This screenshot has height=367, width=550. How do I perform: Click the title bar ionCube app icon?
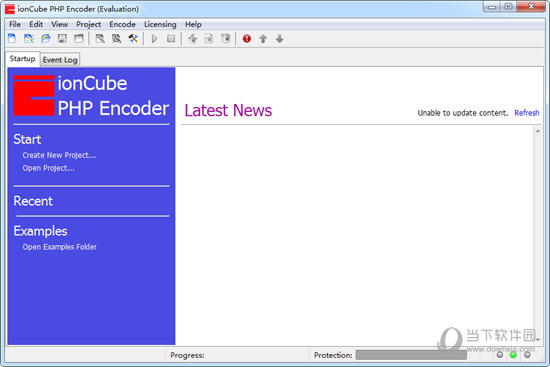coord(10,9)
